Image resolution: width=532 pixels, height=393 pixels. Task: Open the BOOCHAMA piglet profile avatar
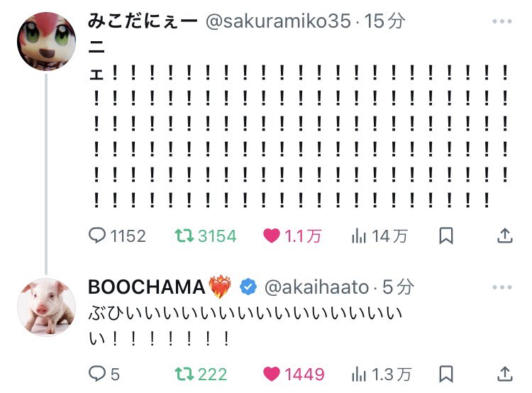click(x=47, y=307)
